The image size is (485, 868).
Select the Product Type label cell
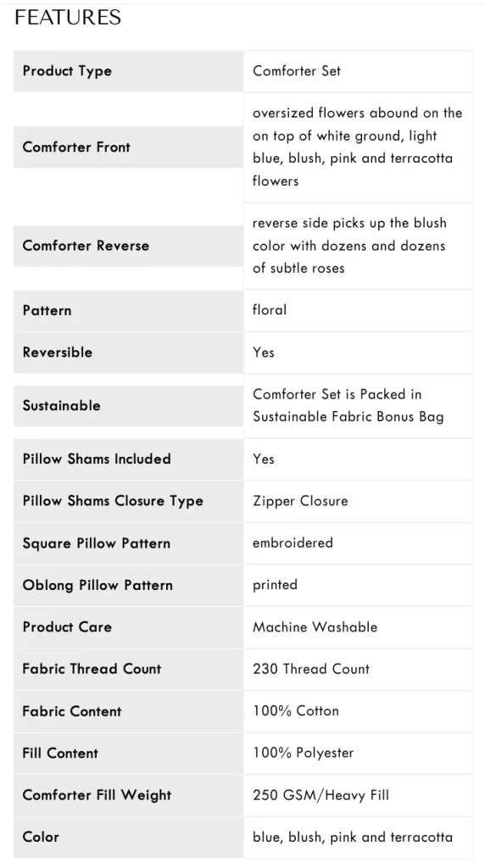coord(128,71)
